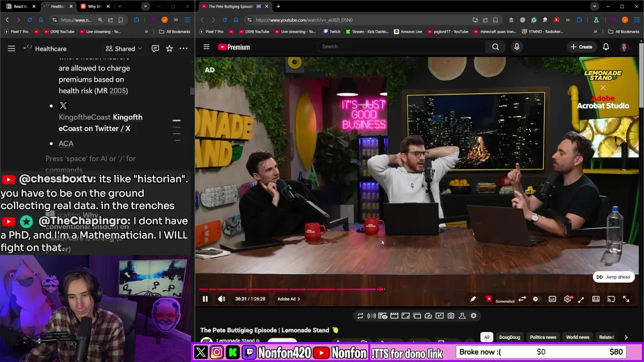Viewport: 644px width, 362px height.
Task: Open Notion comments panel icon
Action: [155, 49]
